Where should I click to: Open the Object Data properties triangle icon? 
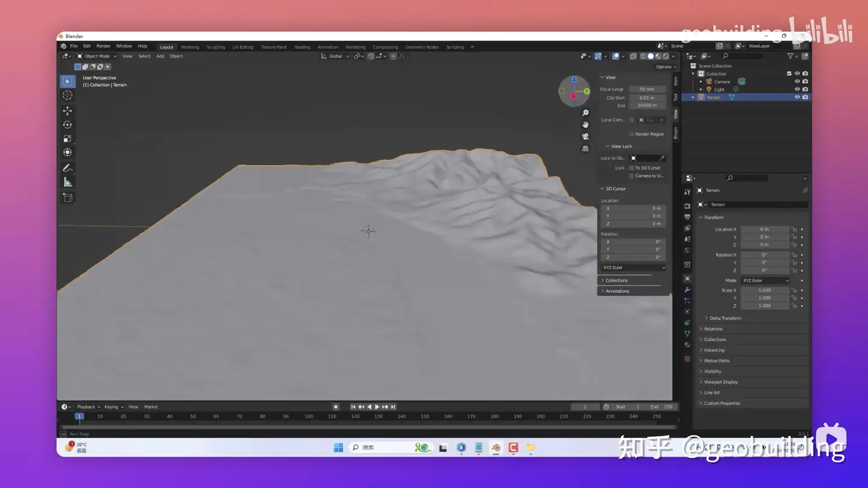click(687, 333)
